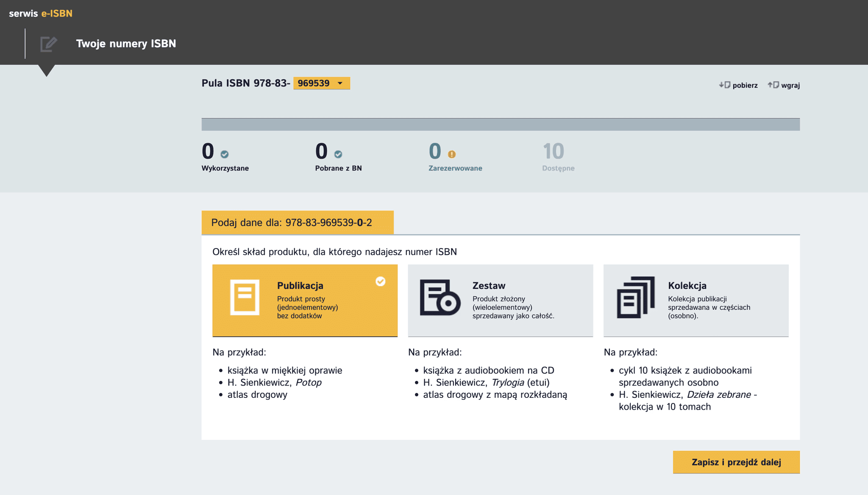Click the pobierz download icon
868x495 pixels.
click(724, 85)
